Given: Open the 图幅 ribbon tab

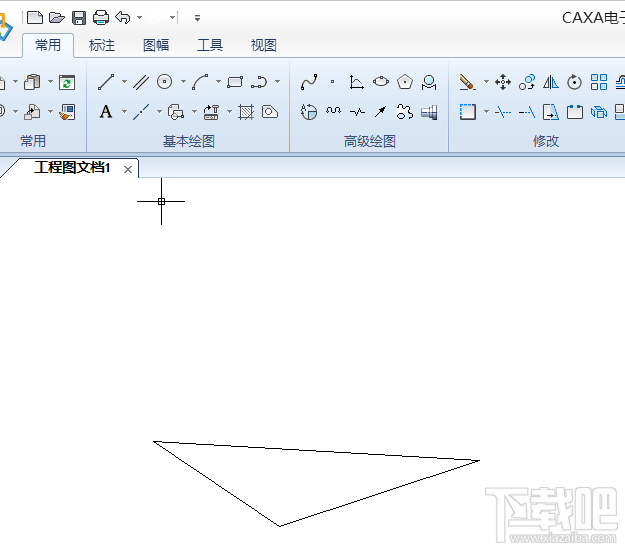Looking at the screenshot, I should click(x=156, y=45).
